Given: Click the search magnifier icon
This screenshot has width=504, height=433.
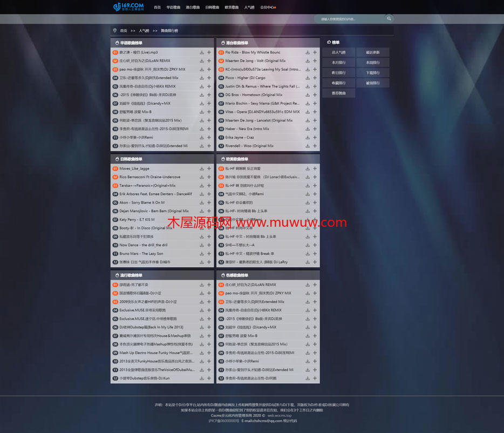Looking at the screenshot, I should (389, 18).
